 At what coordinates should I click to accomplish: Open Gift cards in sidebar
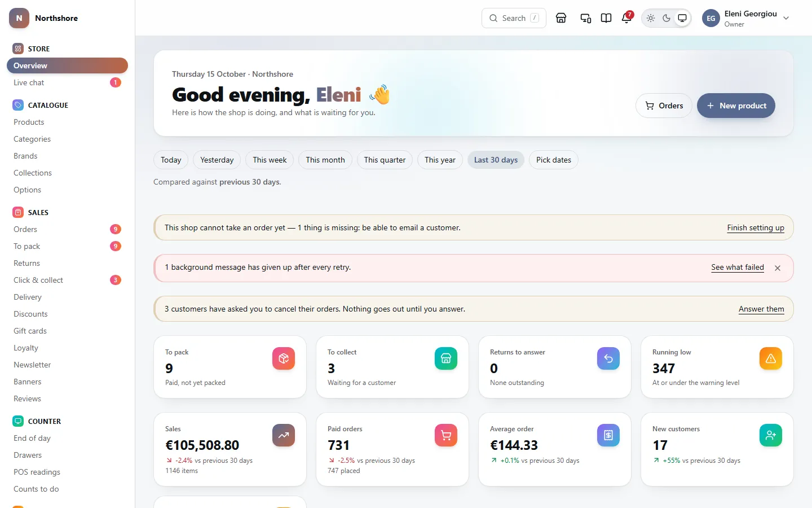pos(67,331)
